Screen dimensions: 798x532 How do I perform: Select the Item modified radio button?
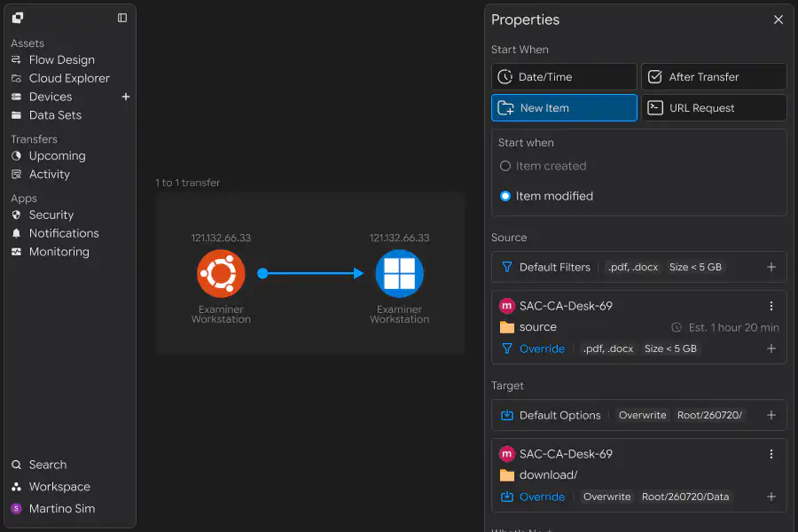click(505, 196)
